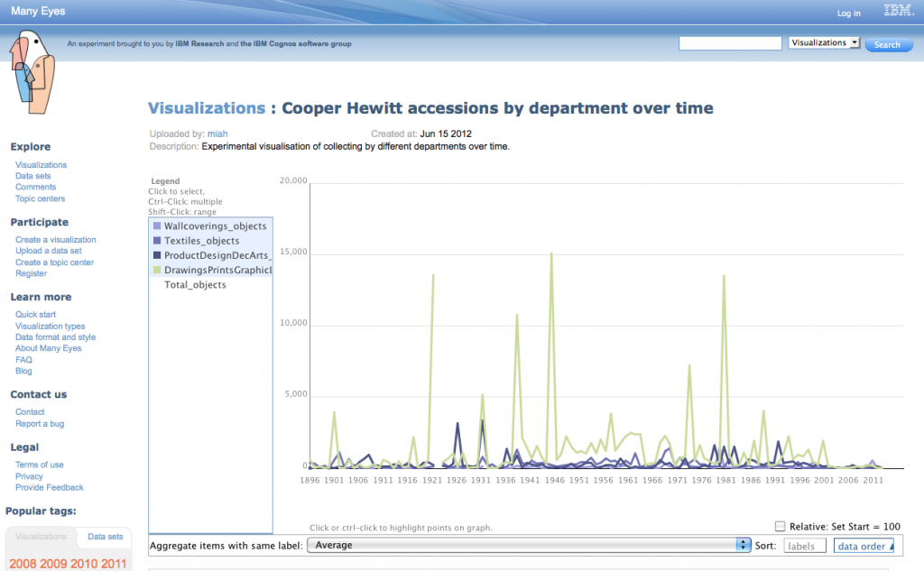Open uploader miah's profile link
This screenshot has width=924, height=571.
pyautogui.click(x=217, y=134)
